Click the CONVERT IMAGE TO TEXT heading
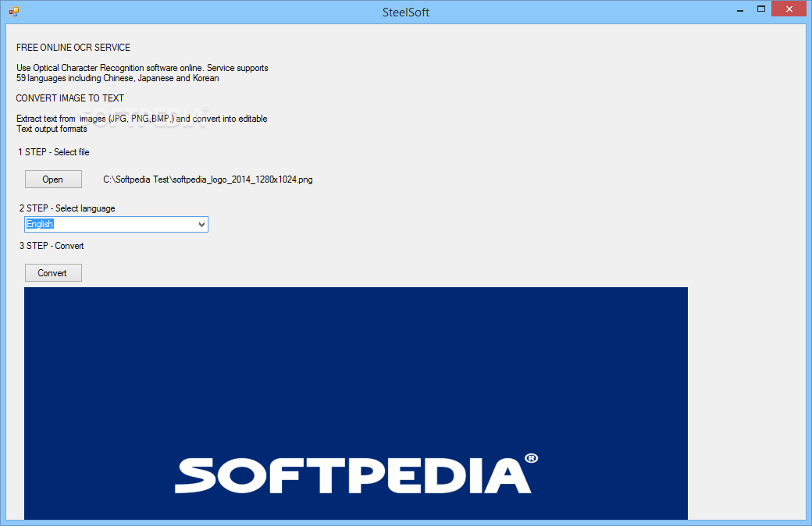Screen dimensions: 812x526 click(x=70, y=98)
